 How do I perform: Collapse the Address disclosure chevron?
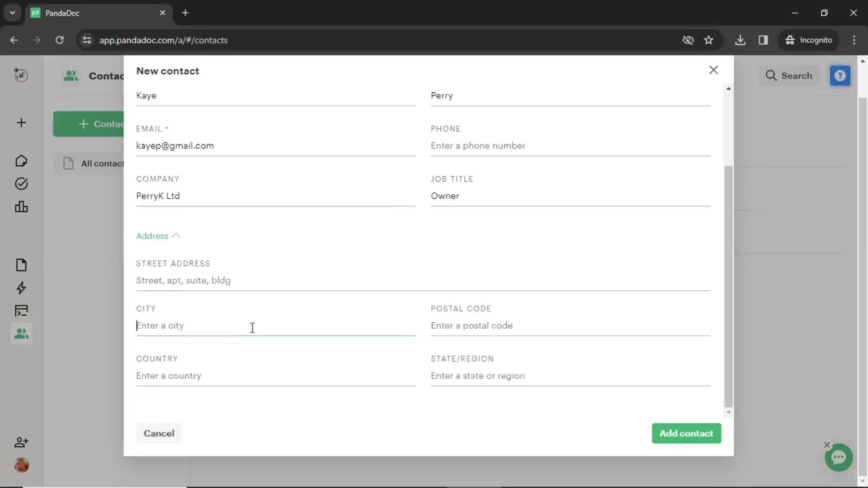pyautogui.click(x=176, y=235)
